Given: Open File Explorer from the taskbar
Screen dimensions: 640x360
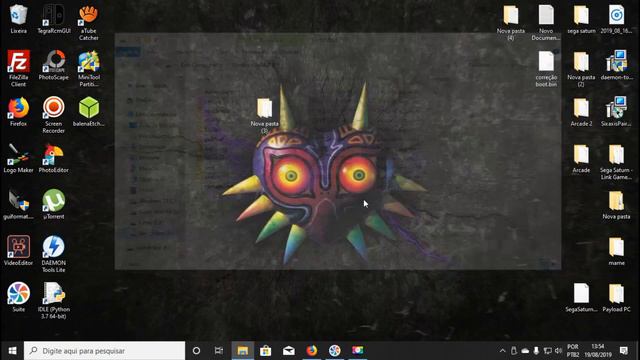Looking at the screenshot, I should tap(243, 351).
